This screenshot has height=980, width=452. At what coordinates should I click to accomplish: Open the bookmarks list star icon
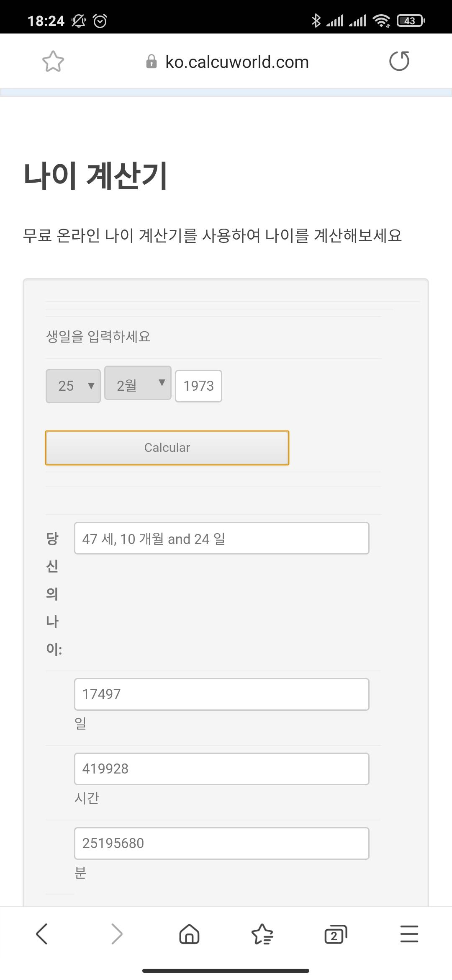point(262,934)
